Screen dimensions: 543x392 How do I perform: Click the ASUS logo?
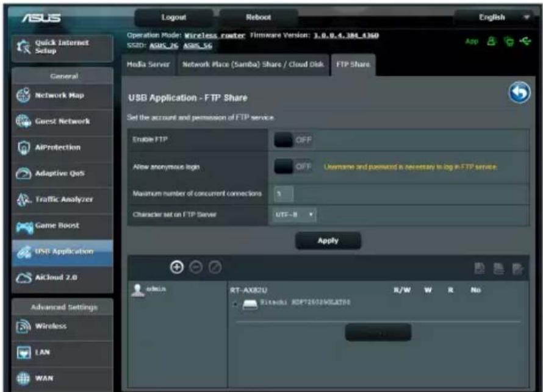pyautogui.click(x=41, y=18)
